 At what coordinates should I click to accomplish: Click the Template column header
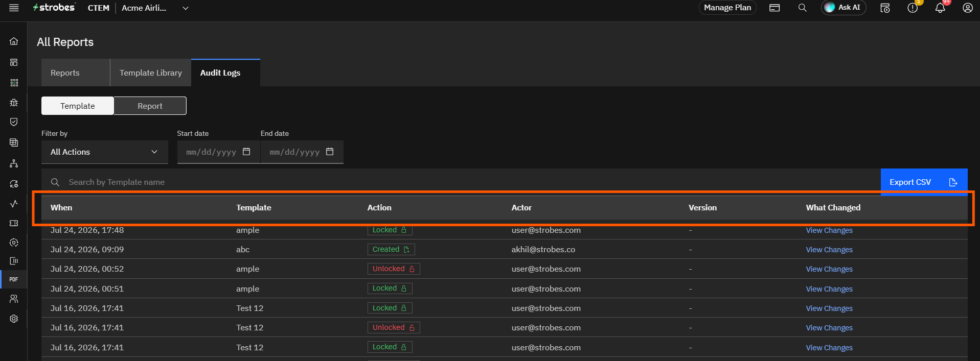point(254,208)
